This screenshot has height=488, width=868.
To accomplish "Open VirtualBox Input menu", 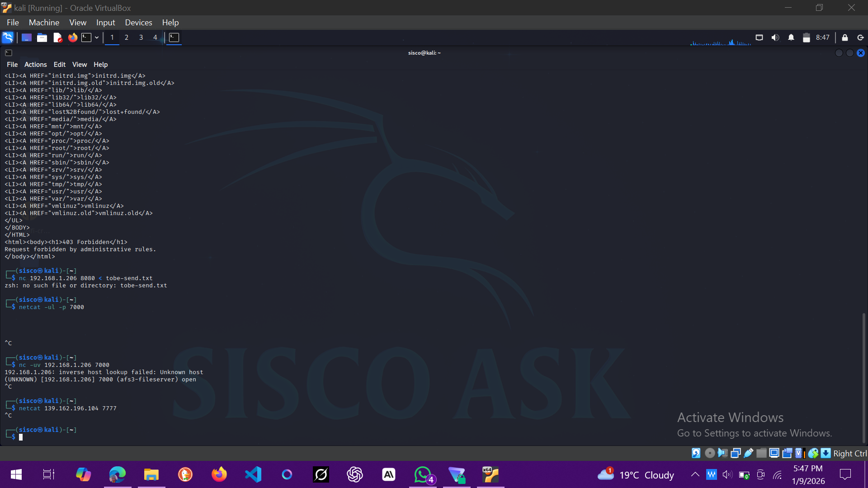I will (105, 23).
